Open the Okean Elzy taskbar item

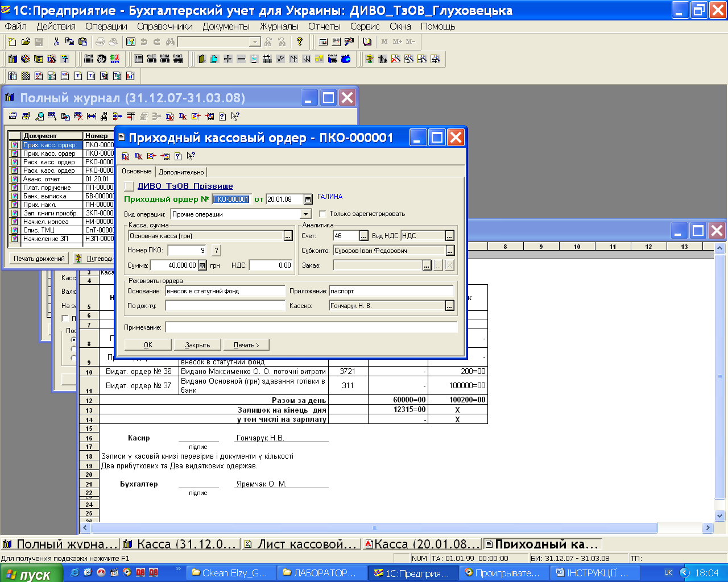(x=232, y=573)
